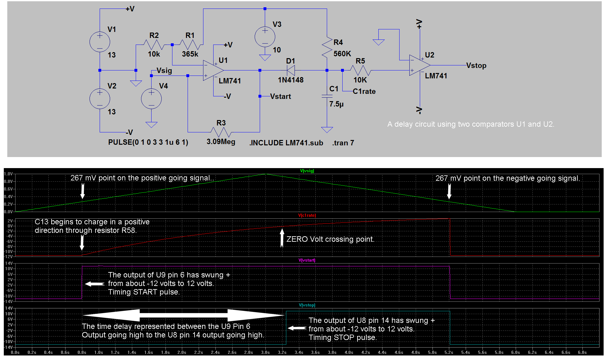
Task: Click the 10 value of V3
Action: point(277,50)
